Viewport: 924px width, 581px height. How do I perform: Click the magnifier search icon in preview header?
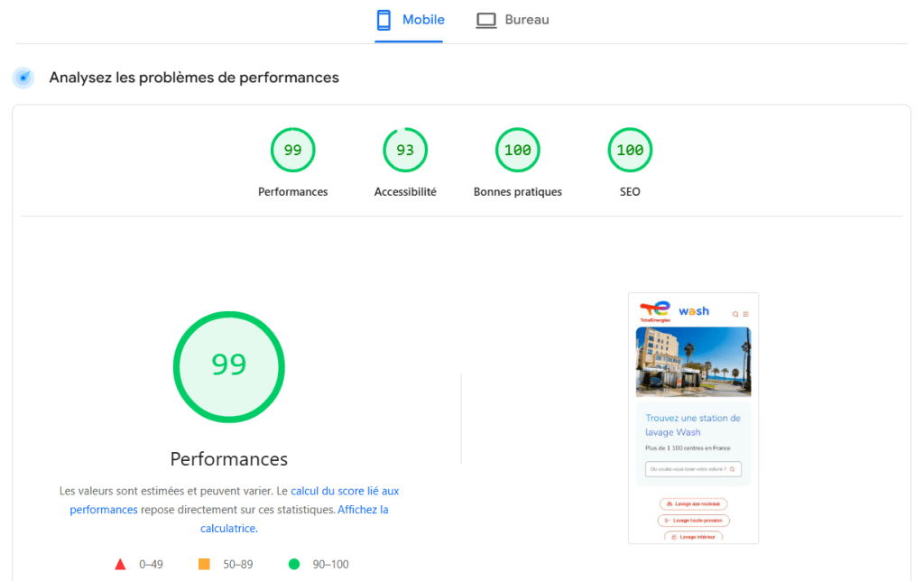point(735,315)
